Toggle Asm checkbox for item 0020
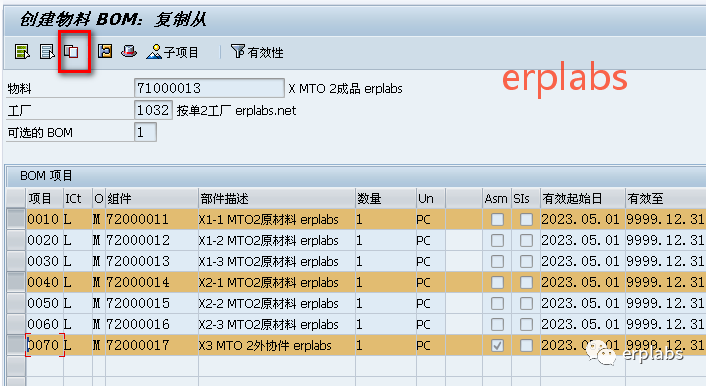This screenshot has height=386, width=706. (x=497, y=241)
